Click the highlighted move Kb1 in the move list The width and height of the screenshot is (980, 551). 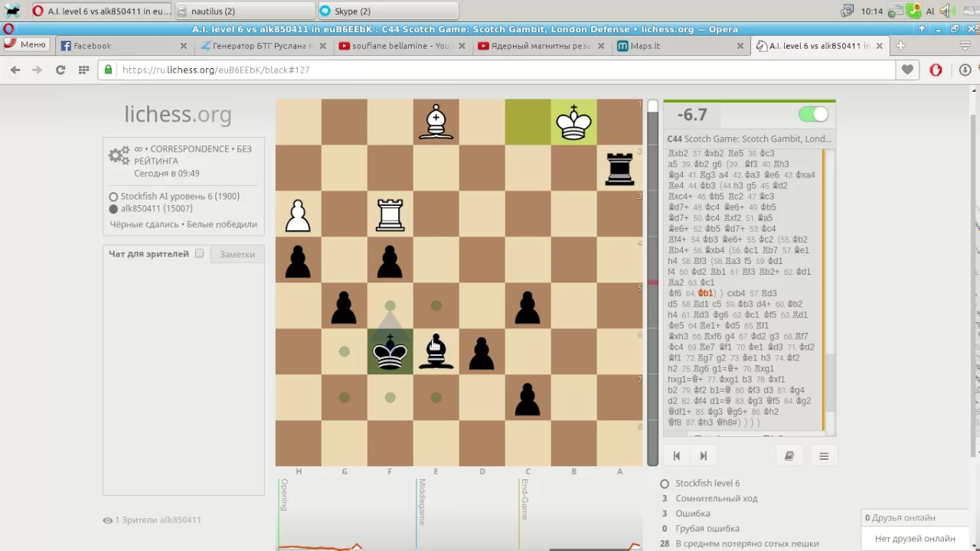[x=705, y=293]
